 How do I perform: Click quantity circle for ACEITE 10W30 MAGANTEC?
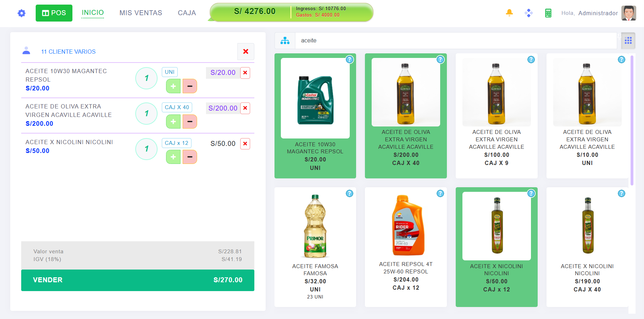tap(146, 78)
